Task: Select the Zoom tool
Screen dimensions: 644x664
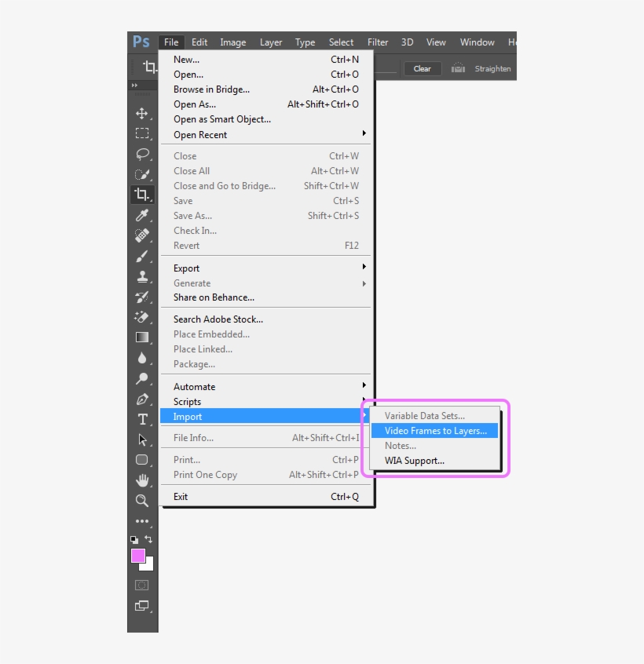Action: (142, 501)
